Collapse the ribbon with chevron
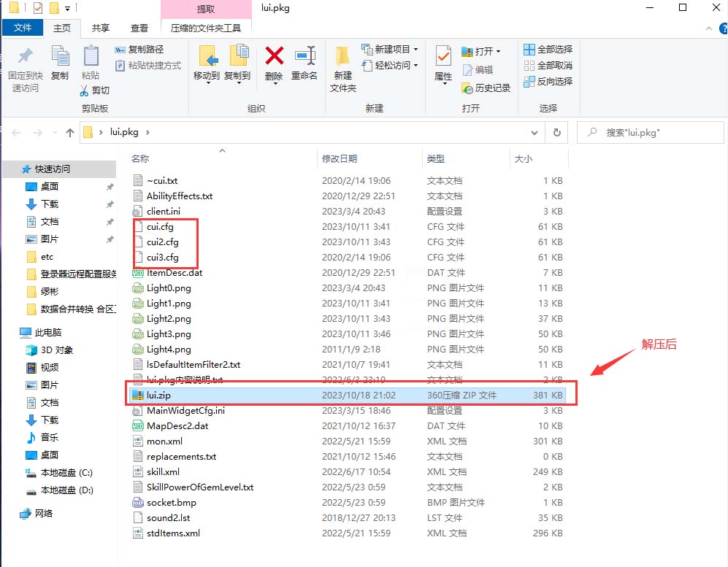Image resolution: width=728 pixels, height=567 pixels. coord(708,28)
